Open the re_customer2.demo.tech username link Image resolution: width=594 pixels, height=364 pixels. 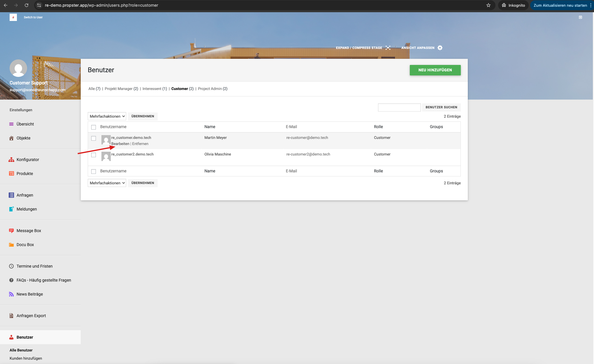tap(132, 154)
